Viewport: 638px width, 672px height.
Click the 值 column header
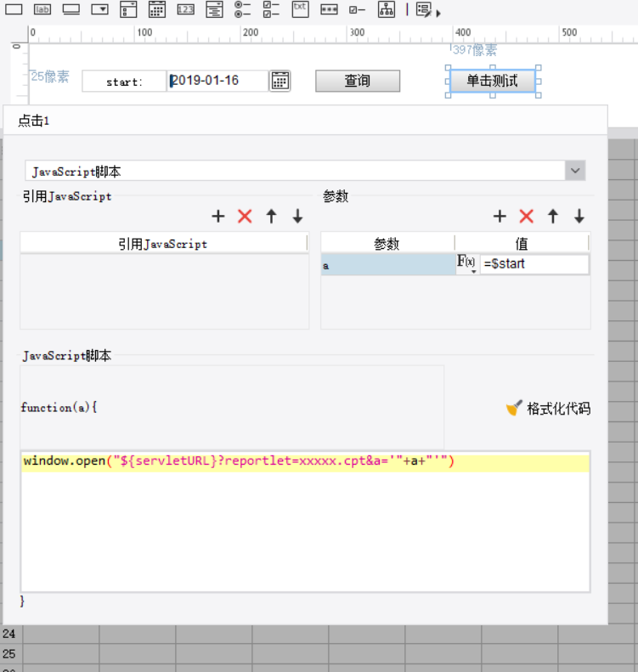click(522, 244)
